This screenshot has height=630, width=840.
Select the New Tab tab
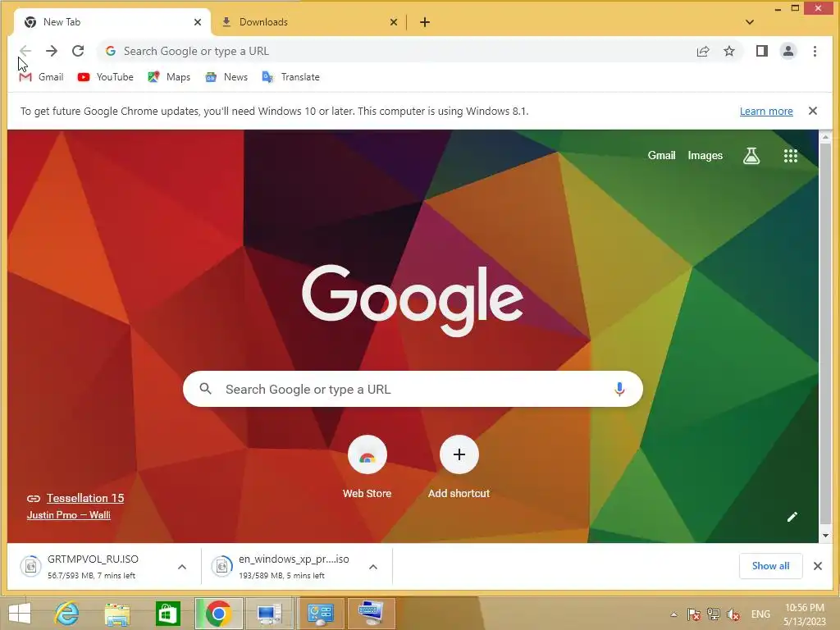point(112,22)
